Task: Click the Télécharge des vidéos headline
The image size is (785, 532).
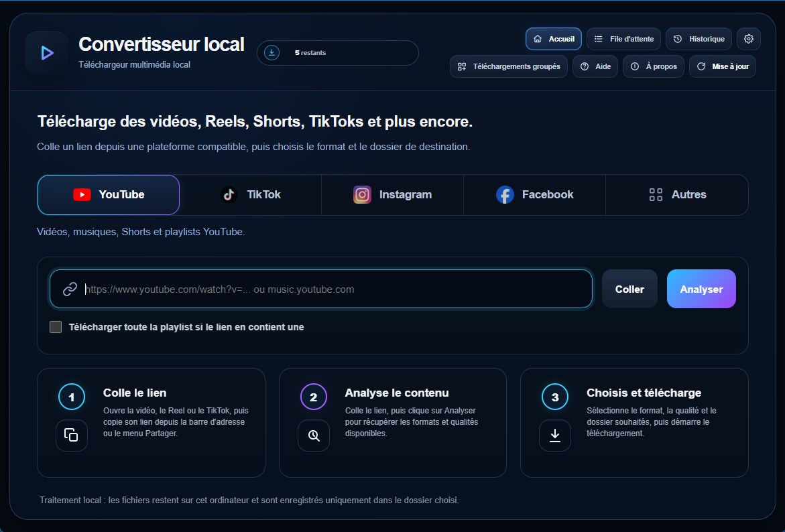Action: click(x=255, y=121)
